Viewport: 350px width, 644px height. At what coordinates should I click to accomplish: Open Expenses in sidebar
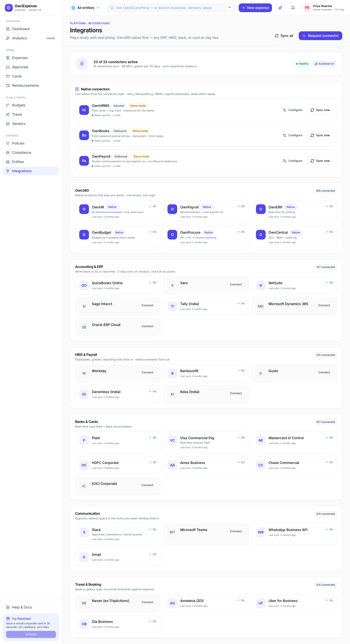pyautogui.click(x=31, y=58)
